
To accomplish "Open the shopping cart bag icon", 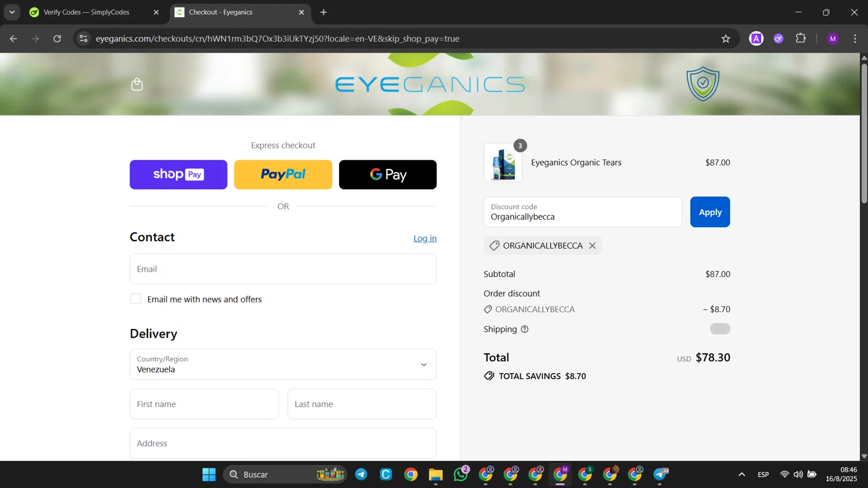I will (137, 84).
